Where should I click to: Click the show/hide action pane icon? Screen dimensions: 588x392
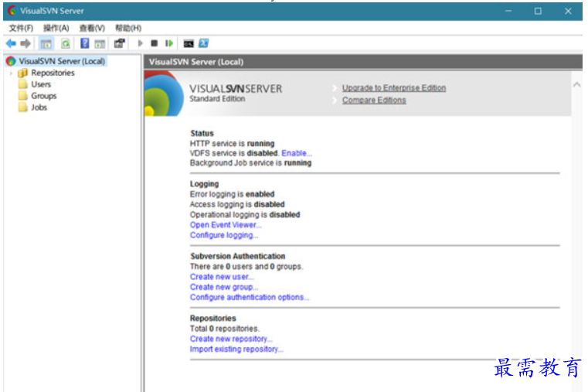[x=100, y=44]
